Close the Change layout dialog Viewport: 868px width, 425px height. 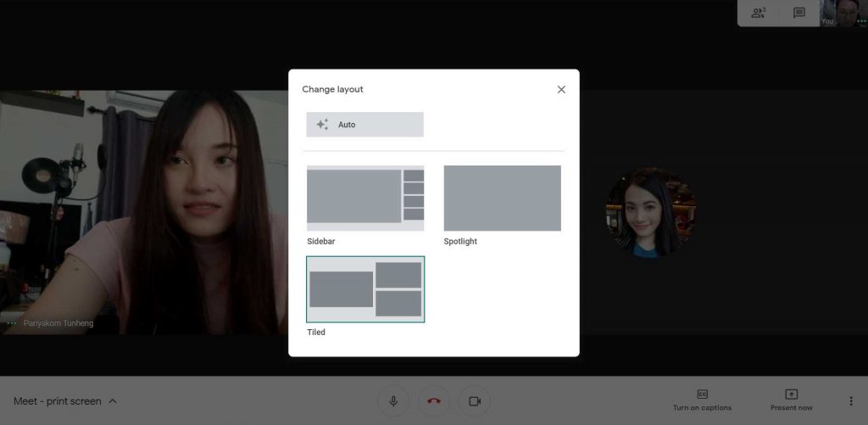pyautogui.click(x=561, y=89)
